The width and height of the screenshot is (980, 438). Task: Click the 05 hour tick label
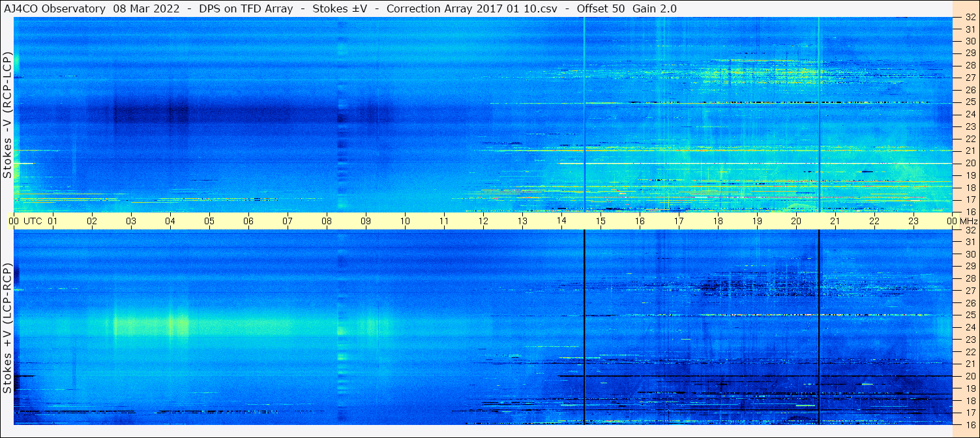click(x=209, y=221)
